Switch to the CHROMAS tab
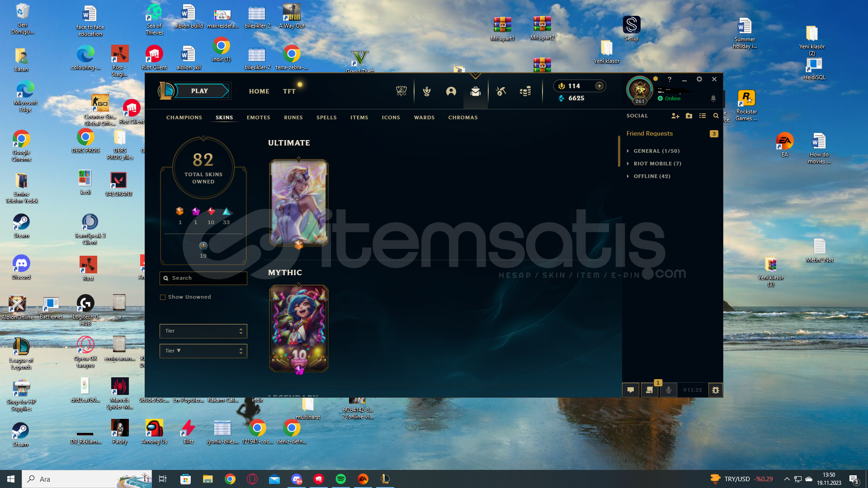The width and height of the screenshot is (868, 488). click(462, 117)
